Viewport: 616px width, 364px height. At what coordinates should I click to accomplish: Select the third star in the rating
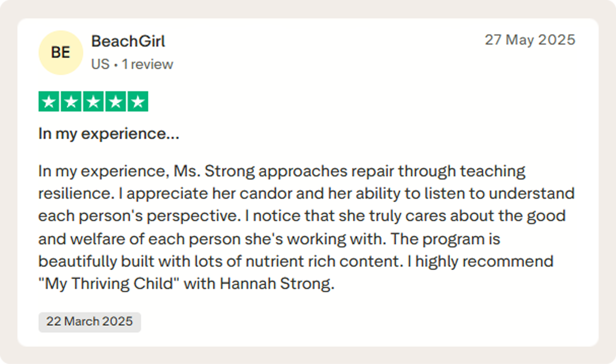coord(93,101)
